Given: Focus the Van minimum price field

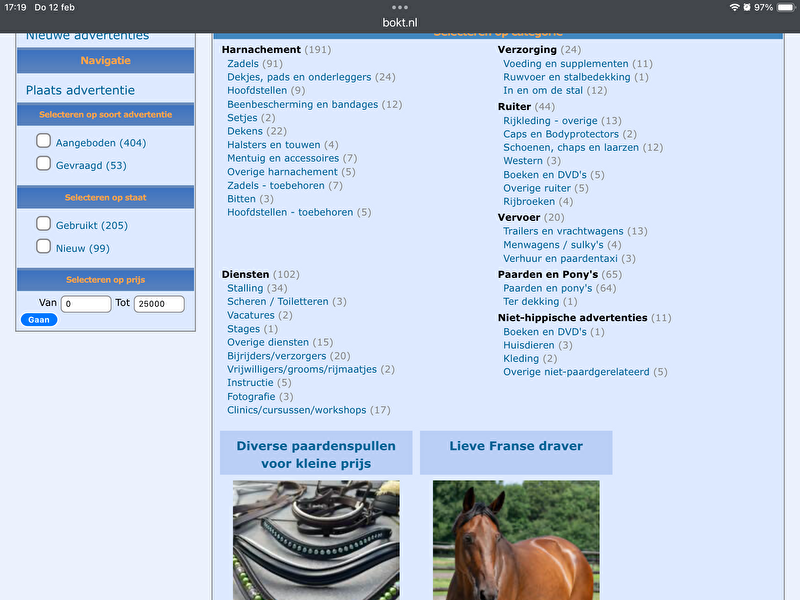Looking at the screenshot, I should coord(86,304).
